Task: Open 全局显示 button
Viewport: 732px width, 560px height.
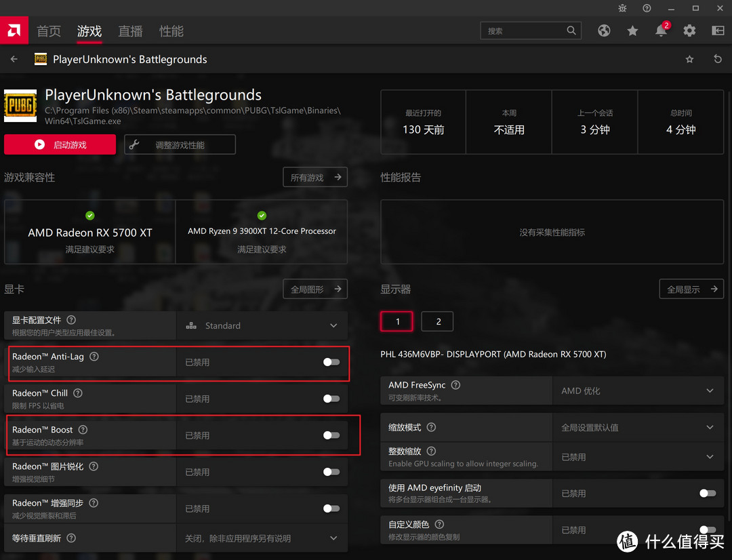Action: [x=691, y=289]
